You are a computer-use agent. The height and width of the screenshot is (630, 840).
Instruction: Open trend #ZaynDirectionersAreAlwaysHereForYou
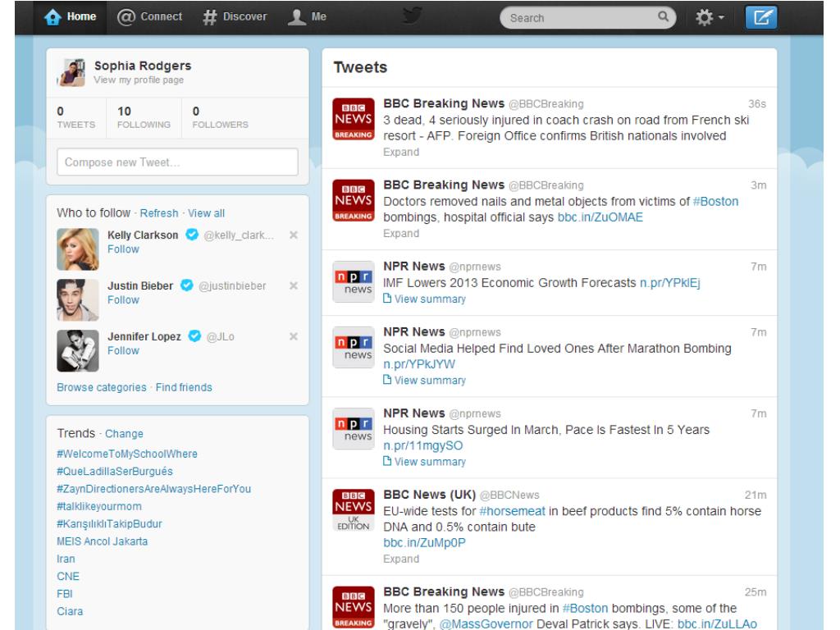pyautogui.click(x=153, y=489)
